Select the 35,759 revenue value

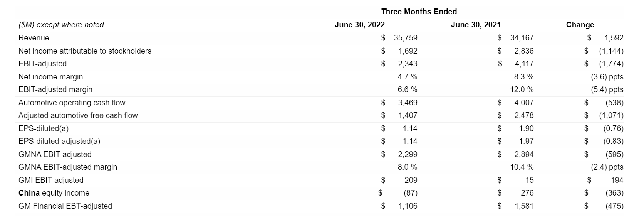pyautogui.click(x=406, y=38)
